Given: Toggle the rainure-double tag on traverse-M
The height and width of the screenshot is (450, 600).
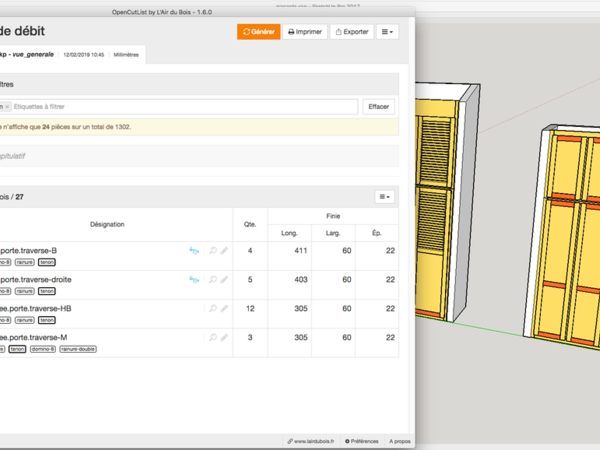Looking at the screenshot, I should [x=78, y=350].
